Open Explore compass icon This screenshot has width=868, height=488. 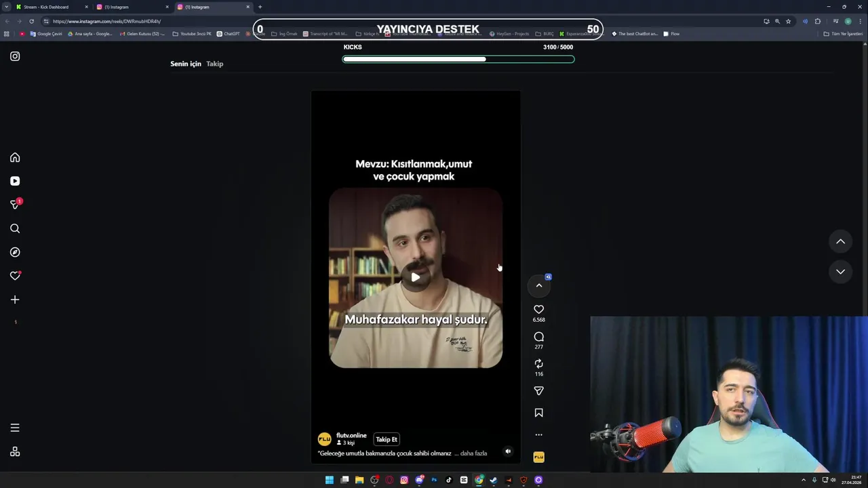(x=15, y=252)
